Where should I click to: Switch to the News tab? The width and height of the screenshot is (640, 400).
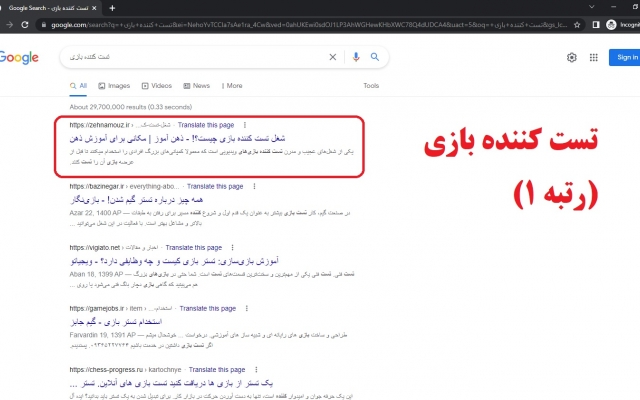pyautogui.click(x=196, y=86)
